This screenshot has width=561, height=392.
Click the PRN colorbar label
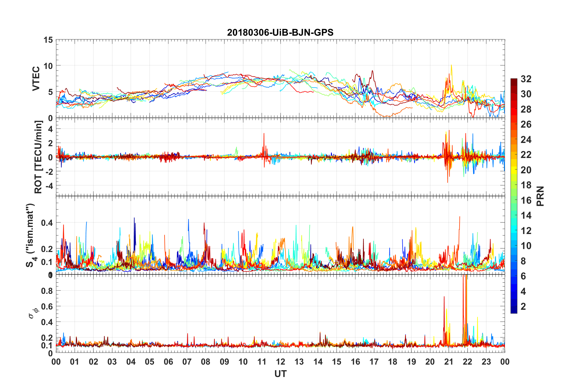(540, 196)
